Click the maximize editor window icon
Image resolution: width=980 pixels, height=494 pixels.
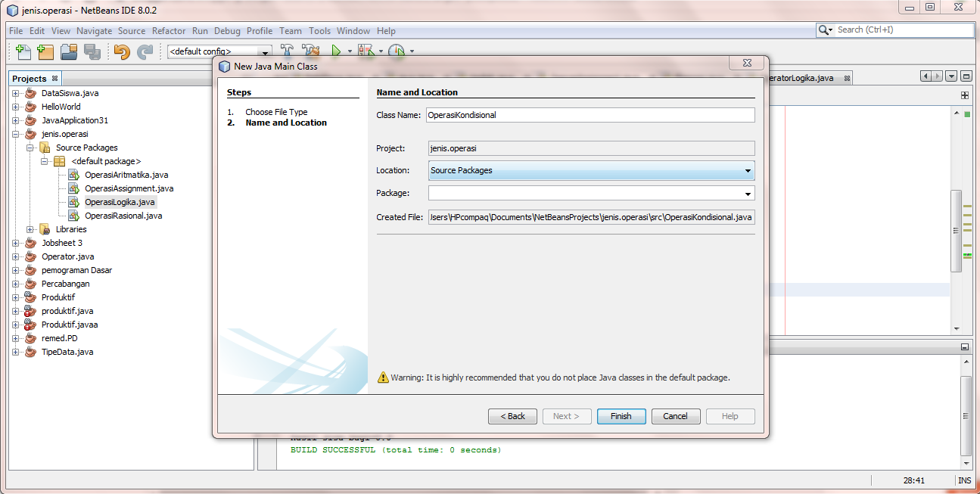(x=967, y=76)
